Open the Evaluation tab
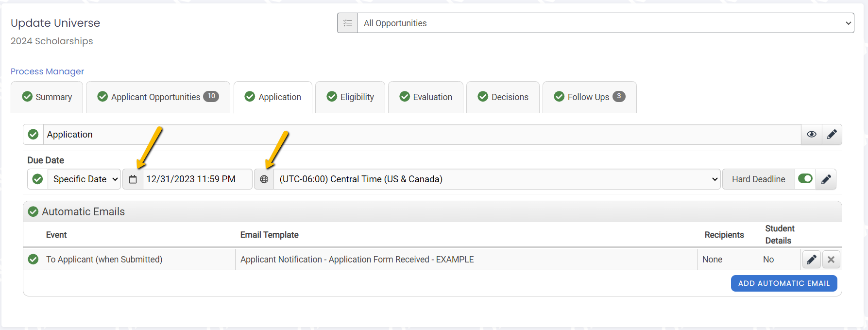This screenshot has height=330, width=868. point(425,97)
